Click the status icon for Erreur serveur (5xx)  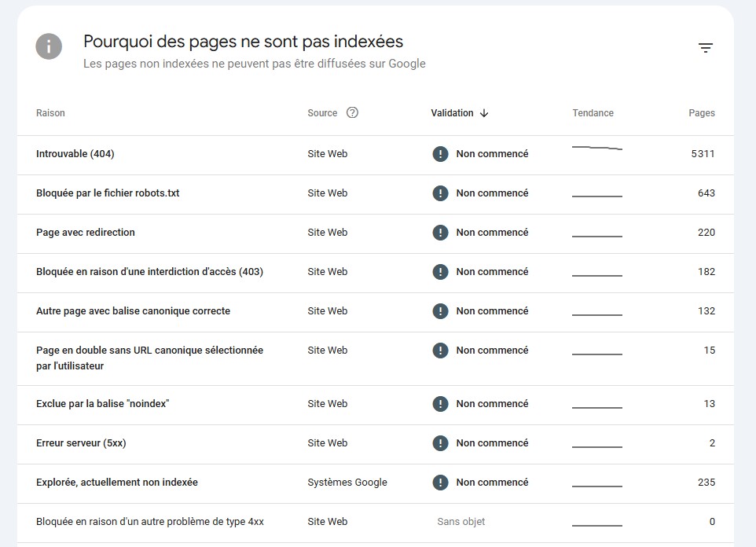440,443
